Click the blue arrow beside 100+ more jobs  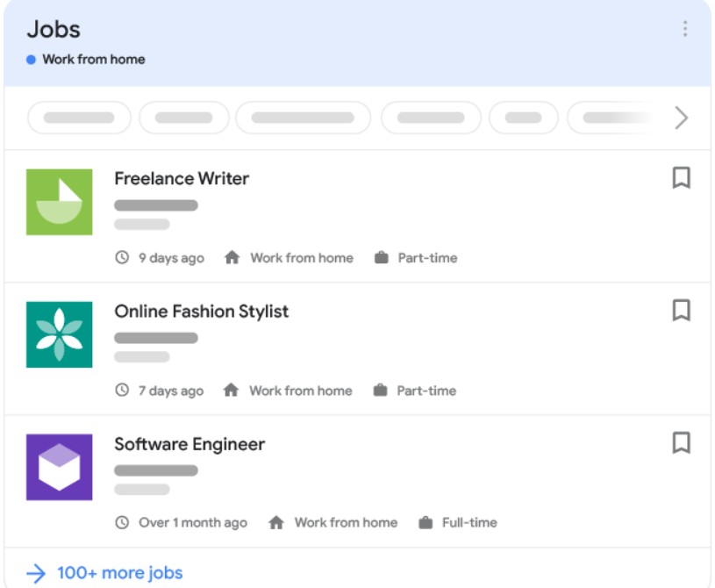coord(35,572)
